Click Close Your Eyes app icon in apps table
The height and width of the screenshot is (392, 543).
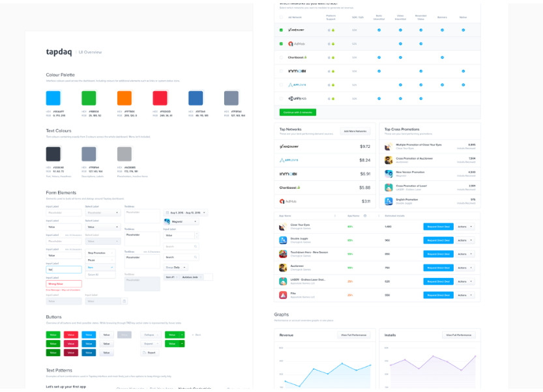(x=283, y=227)
